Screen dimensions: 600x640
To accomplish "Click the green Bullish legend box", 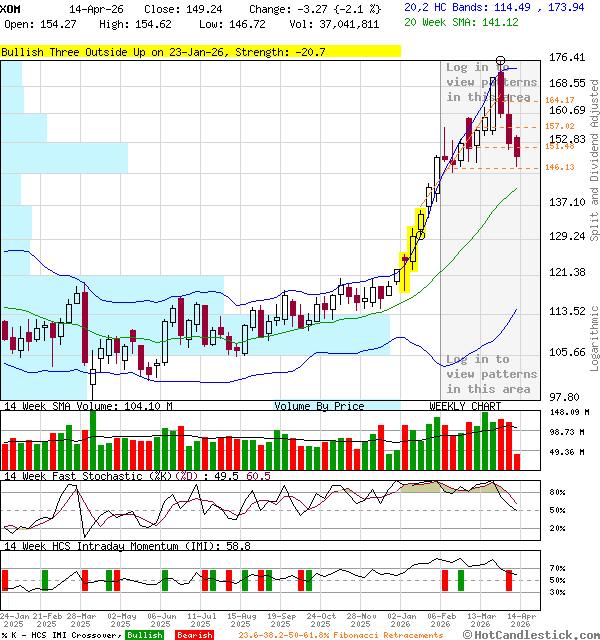I will [144, 635].
